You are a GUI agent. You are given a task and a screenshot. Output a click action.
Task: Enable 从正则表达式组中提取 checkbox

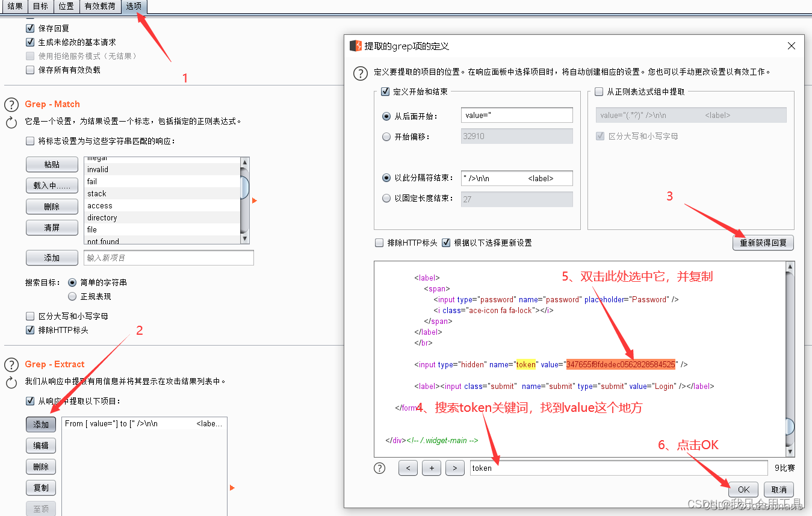(599, 92)
